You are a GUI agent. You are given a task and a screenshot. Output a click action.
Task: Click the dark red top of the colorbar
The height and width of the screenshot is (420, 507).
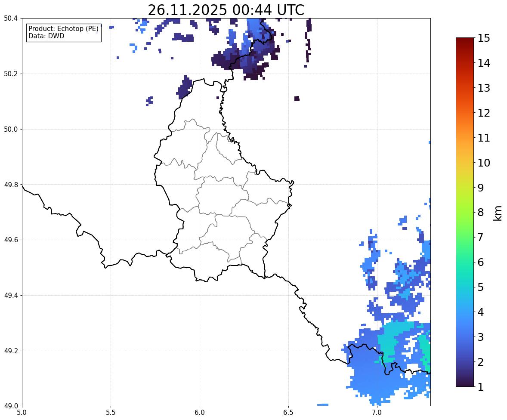465,42
